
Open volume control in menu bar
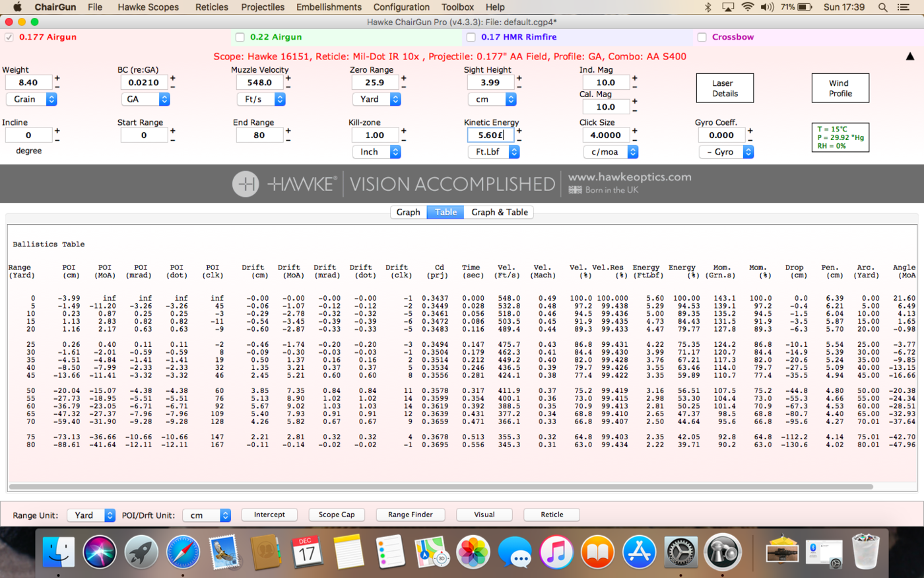click(x=767, y=7)
